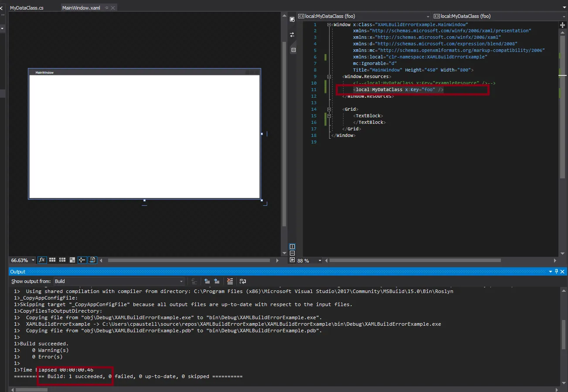Toggle artboard checkerboard background

tap(72, 260)
